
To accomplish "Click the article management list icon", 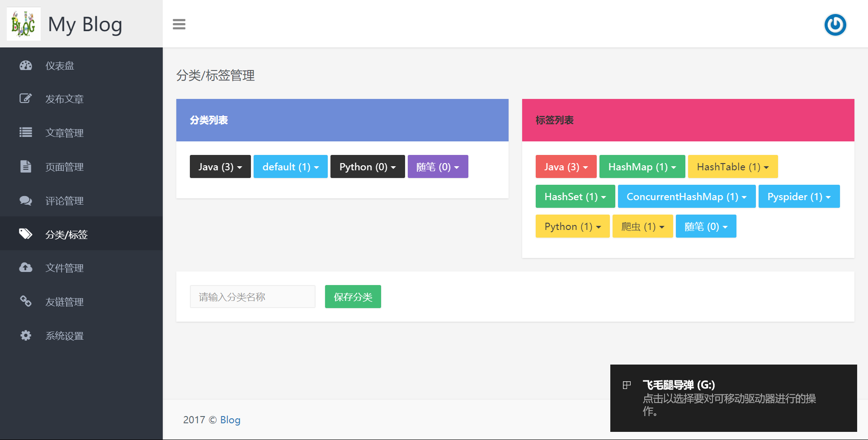I will (x=26, y=132).
